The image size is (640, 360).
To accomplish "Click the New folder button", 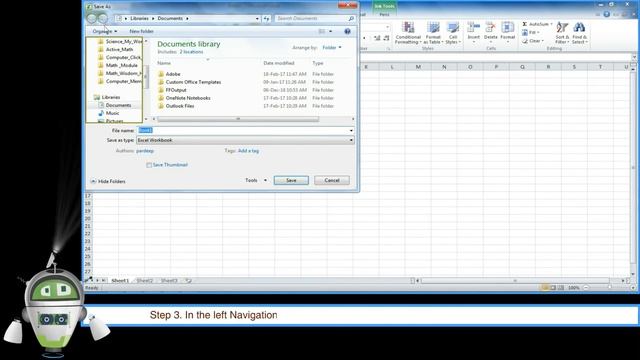I will click(141, 31).
